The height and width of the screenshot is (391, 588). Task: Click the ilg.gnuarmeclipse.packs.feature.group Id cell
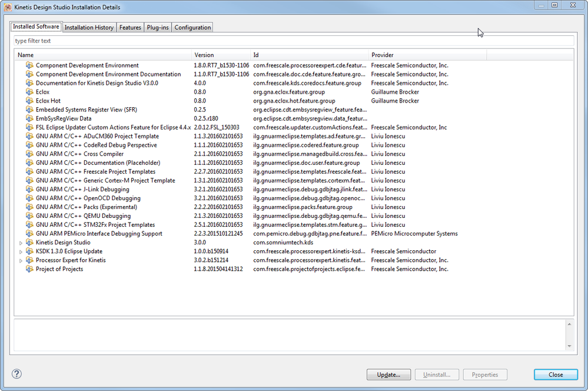[303, 207]
